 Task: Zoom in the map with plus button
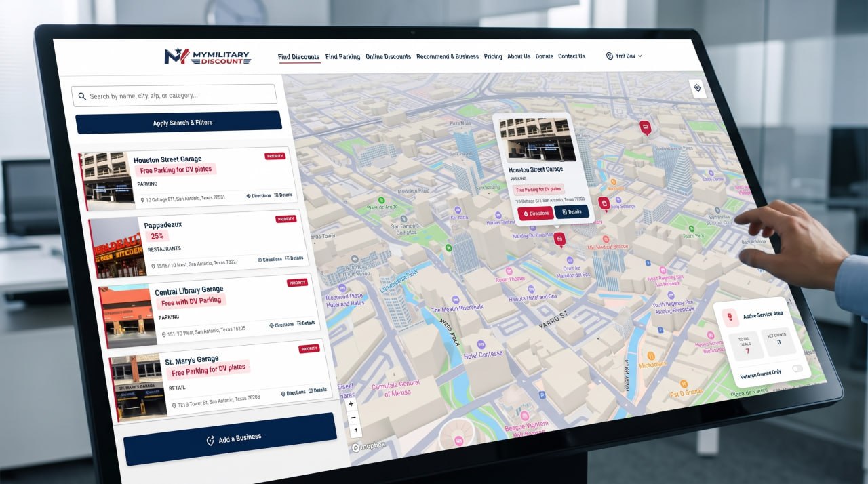click(351, 404)
